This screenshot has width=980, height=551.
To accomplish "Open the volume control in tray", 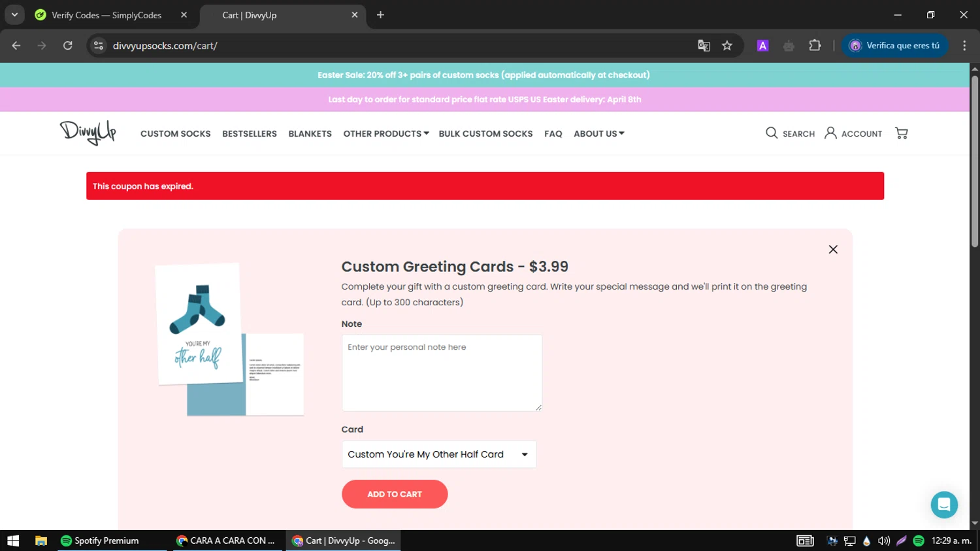I will click(x=884, y=541).
